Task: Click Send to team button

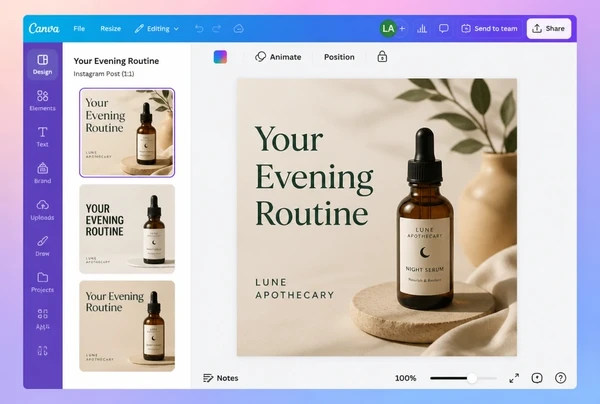Action: [489, 29]
